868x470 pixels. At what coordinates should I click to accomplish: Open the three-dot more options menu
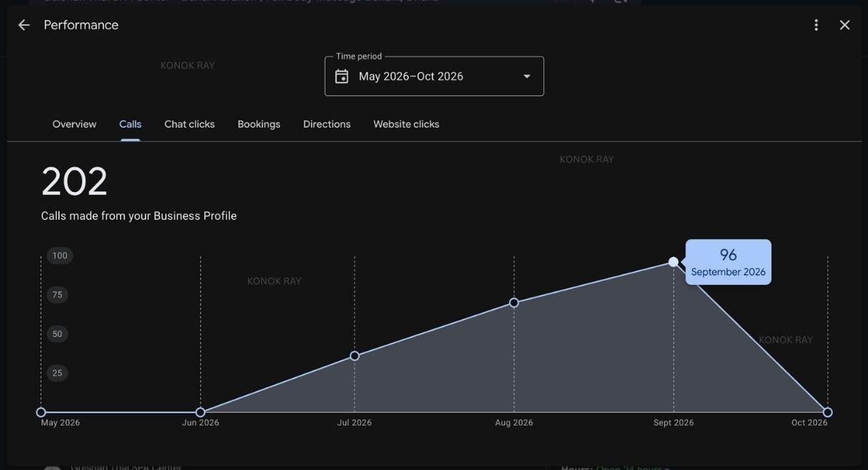click(816, 25)
